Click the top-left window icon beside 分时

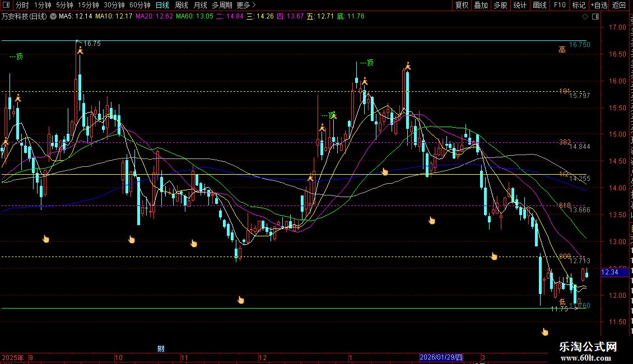coord(7,5)
